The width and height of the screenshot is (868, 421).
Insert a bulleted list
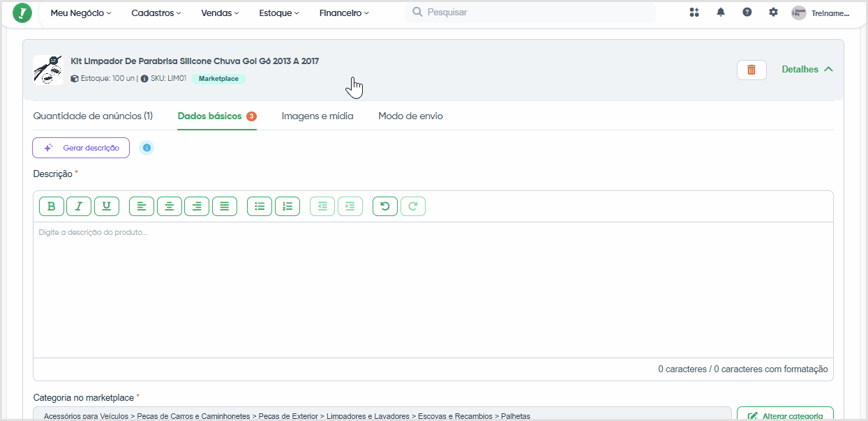[x=260, y=206]
